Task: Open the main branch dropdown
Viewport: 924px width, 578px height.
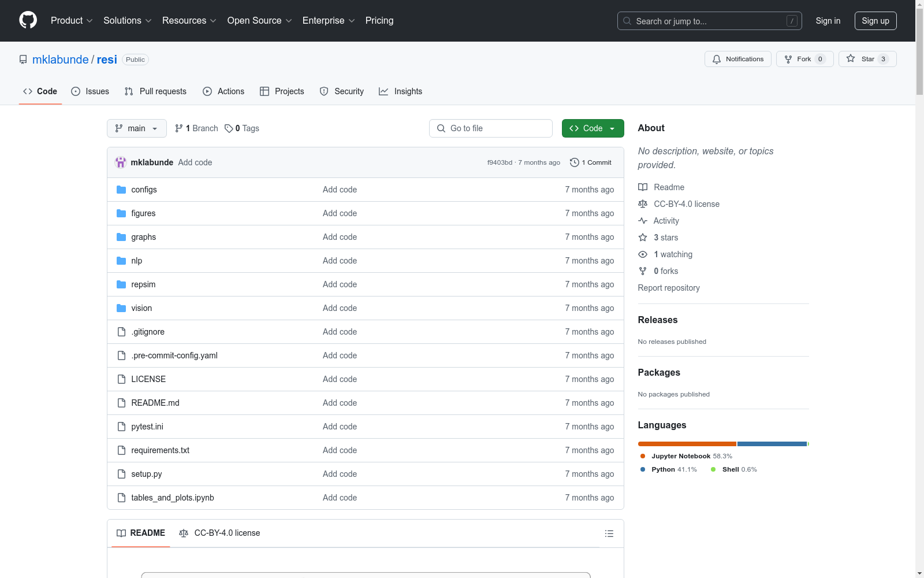Action: 137,128
